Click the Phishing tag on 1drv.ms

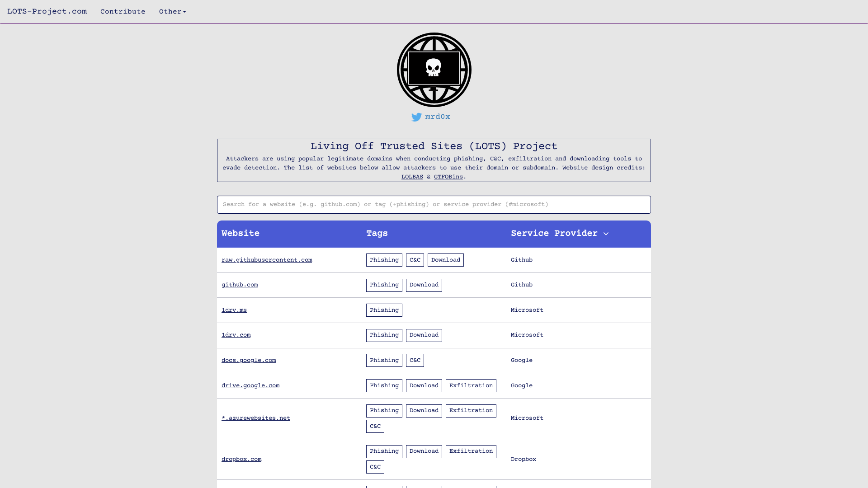point(385,310)
